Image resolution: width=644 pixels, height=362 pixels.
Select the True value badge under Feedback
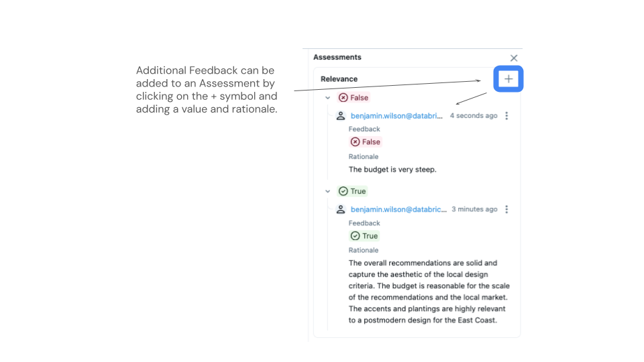pos(365,236)
